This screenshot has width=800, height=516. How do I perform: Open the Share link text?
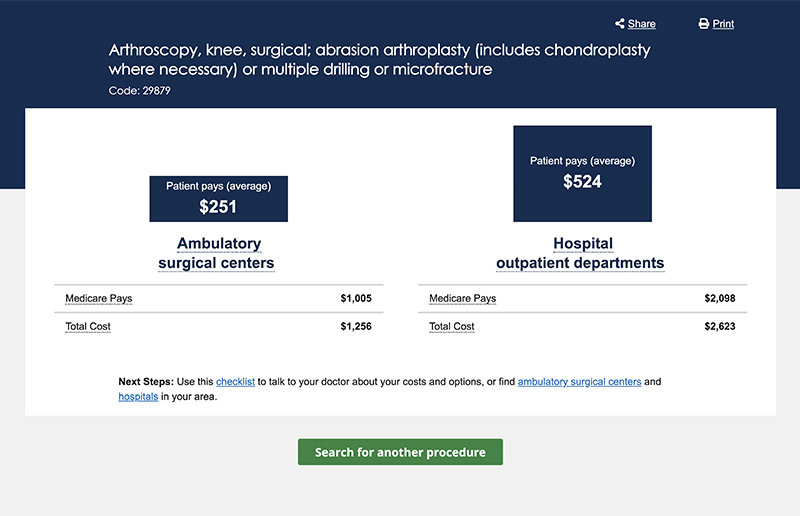(642, 24)
